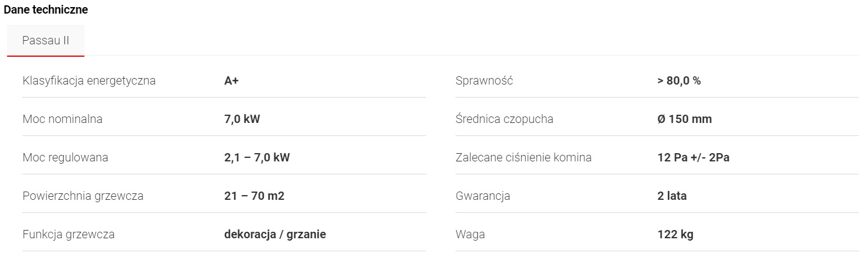868x256 pixels.
Task: Select the Sprawność label
Action: pos(484,81)
